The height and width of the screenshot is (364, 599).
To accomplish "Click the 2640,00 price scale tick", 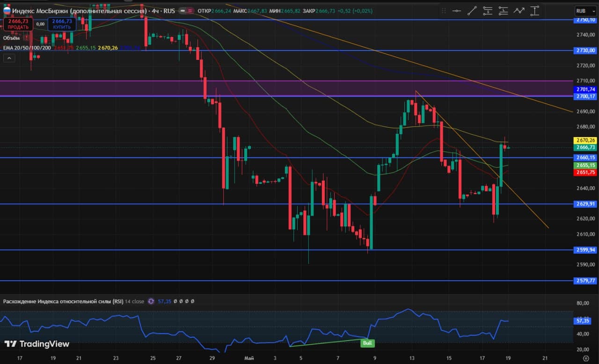I will tap(586, 188).
